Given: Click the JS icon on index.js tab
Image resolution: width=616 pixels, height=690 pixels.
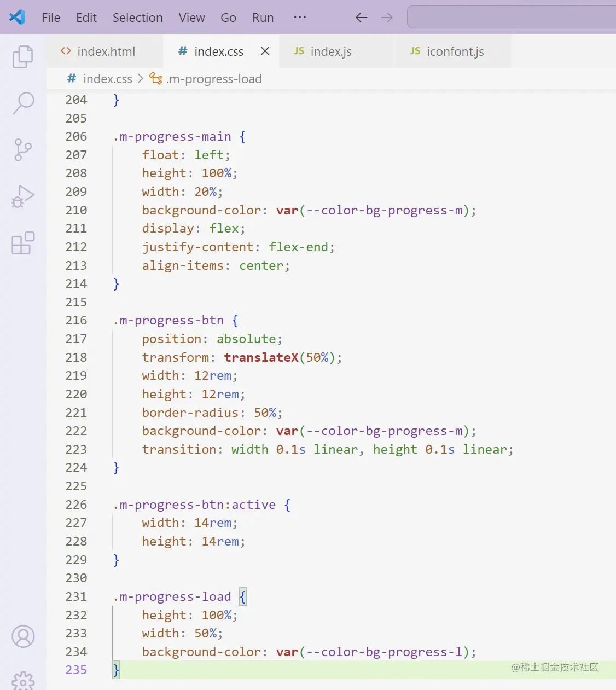Looking at the screenshot, I should click(299, 51).
